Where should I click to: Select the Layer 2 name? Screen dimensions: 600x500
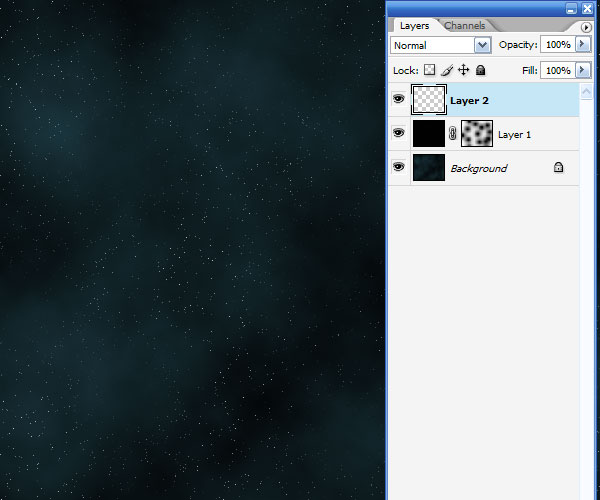[x=469, y=101]
